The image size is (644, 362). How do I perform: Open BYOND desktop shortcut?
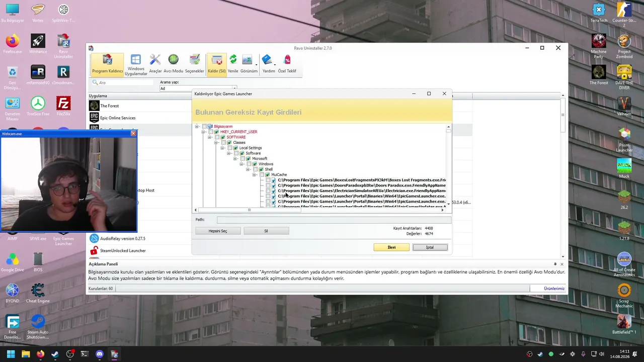pos(12,293)
